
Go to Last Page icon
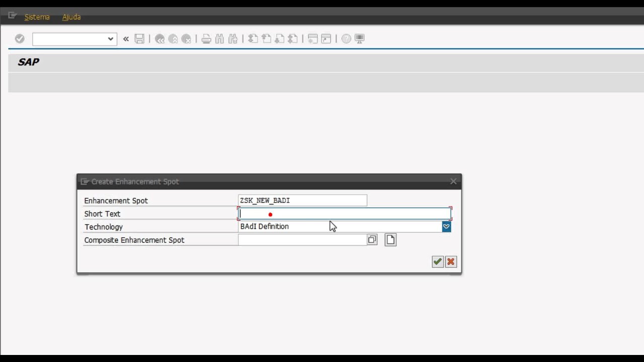click(292, 39)
